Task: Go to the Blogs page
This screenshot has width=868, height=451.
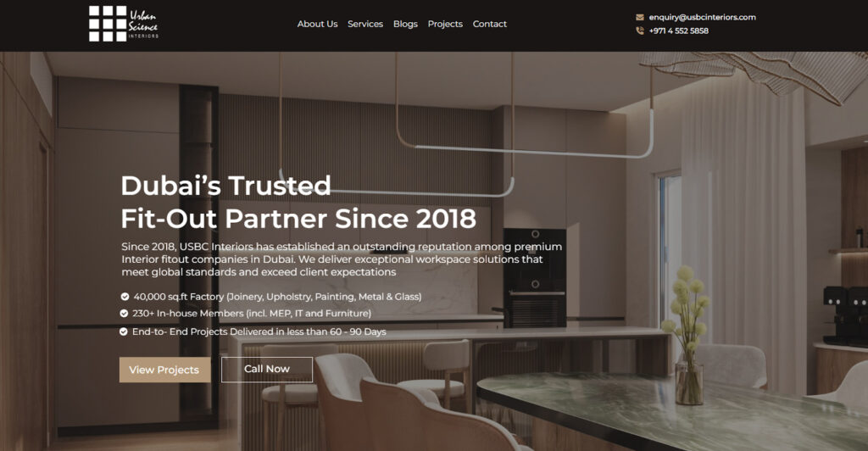Action: point(405,24)
